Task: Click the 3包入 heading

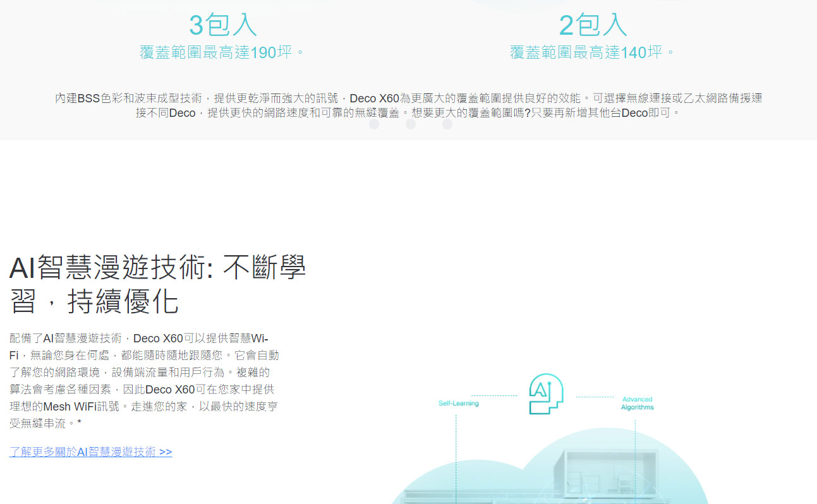Action: [223, 25]
